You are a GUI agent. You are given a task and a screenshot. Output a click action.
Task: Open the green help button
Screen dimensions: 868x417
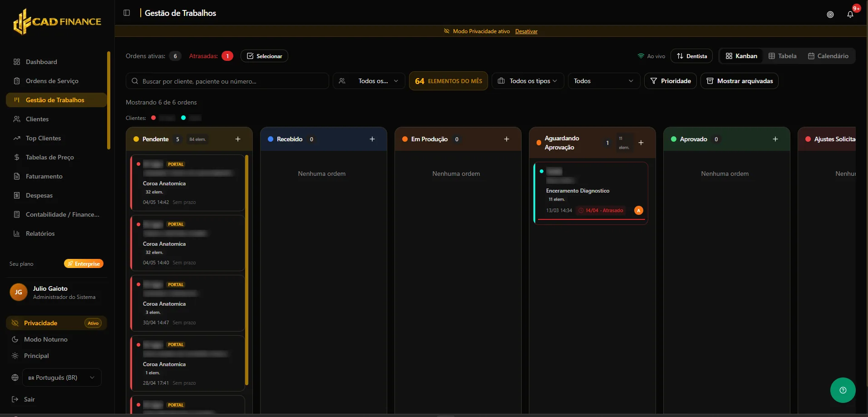pos(843,390)
